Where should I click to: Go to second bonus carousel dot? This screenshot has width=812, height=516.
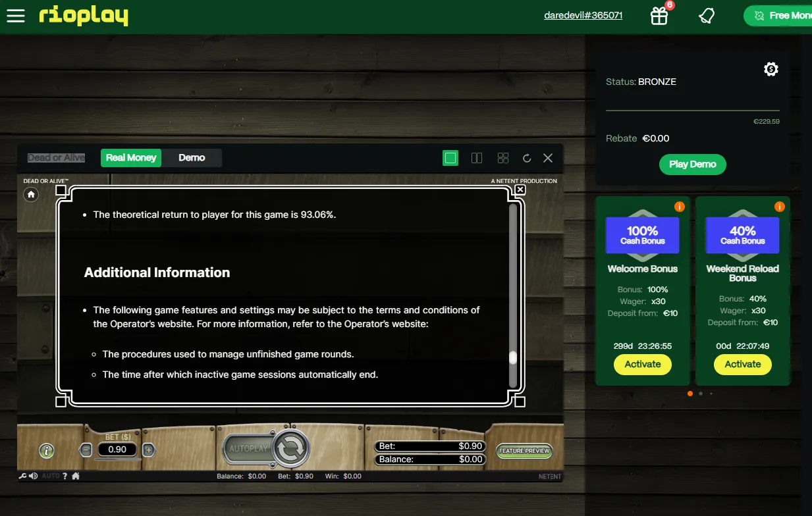[701, 394]
